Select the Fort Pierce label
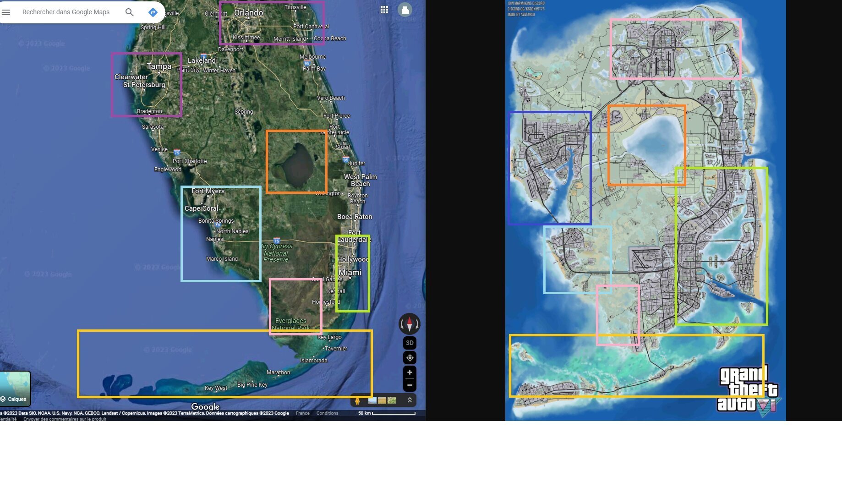The width and height of the screenshot is (842, 504). point(337,116)
